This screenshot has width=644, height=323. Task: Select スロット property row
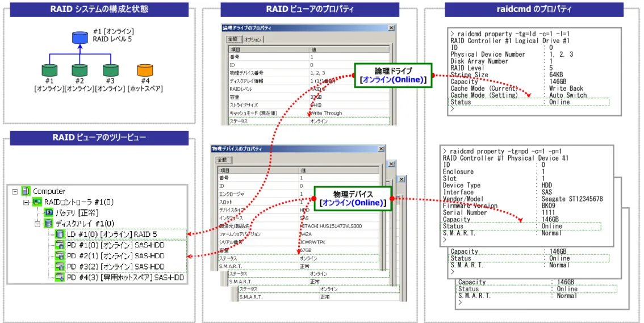299,202
